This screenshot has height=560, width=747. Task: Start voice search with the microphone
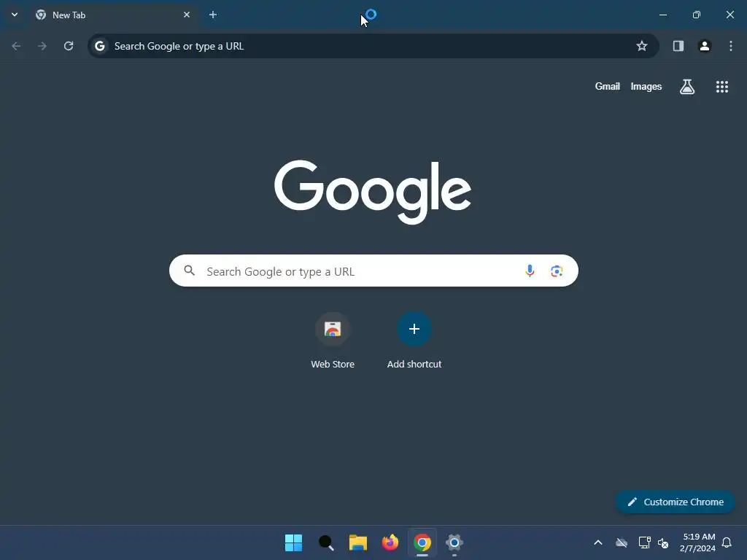(x=530, y=271)
